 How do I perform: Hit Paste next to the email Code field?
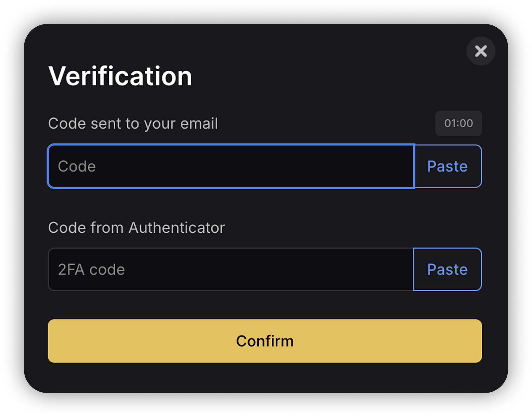[x=448, y=166]
